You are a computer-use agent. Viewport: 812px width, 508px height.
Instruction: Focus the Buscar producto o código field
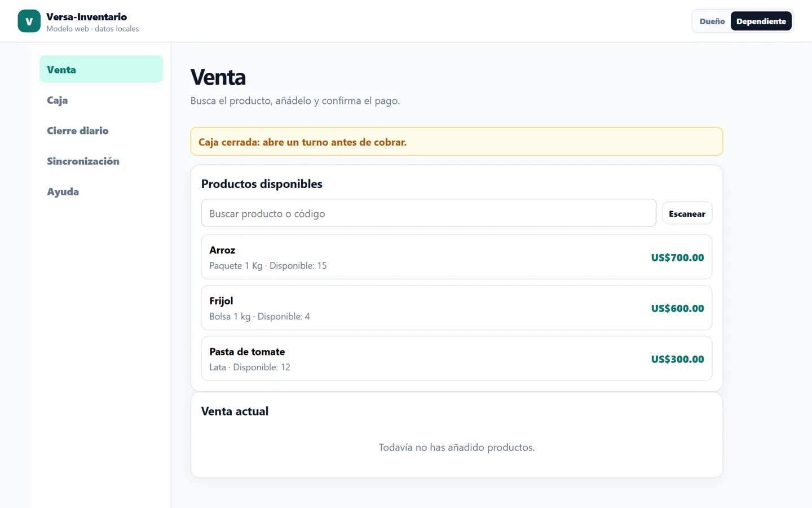click(429, 213)
